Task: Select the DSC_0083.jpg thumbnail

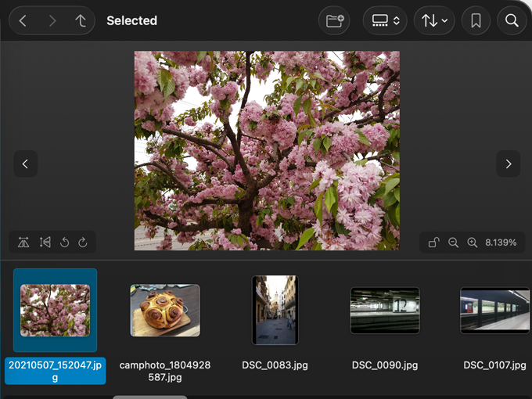Action: tap(275, 310)
